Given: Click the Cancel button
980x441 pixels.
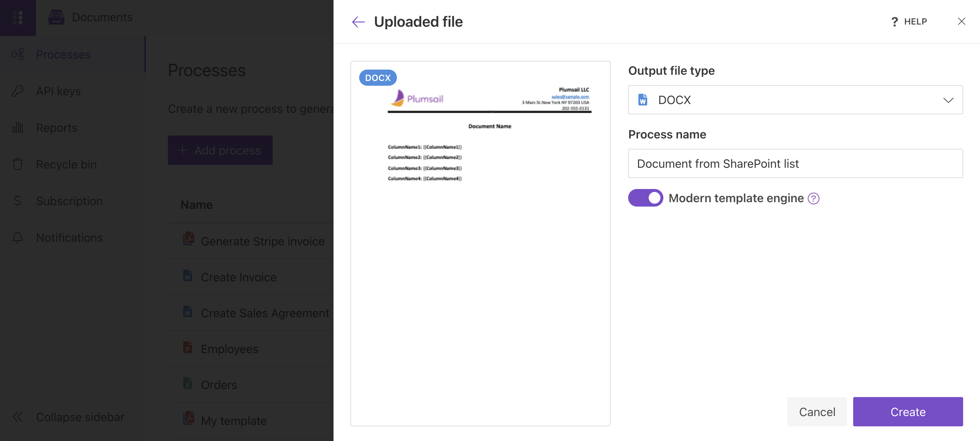Looking at the screenshot, I should click(817, 412).
